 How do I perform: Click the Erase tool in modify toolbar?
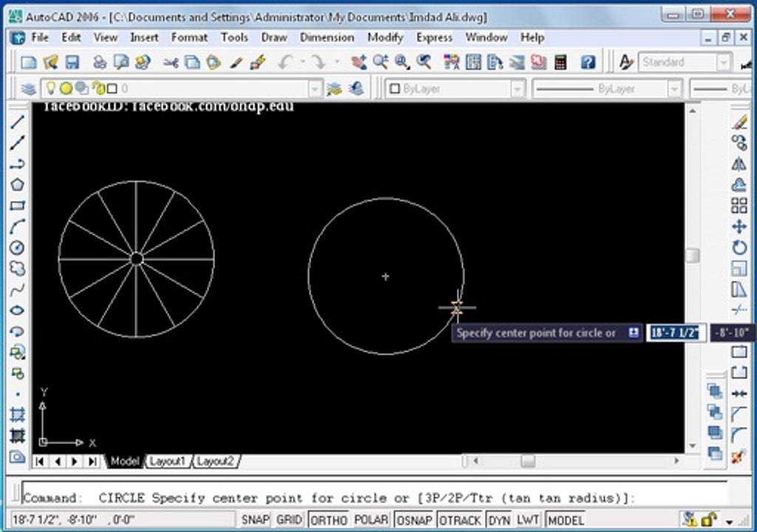coord(739,122)
